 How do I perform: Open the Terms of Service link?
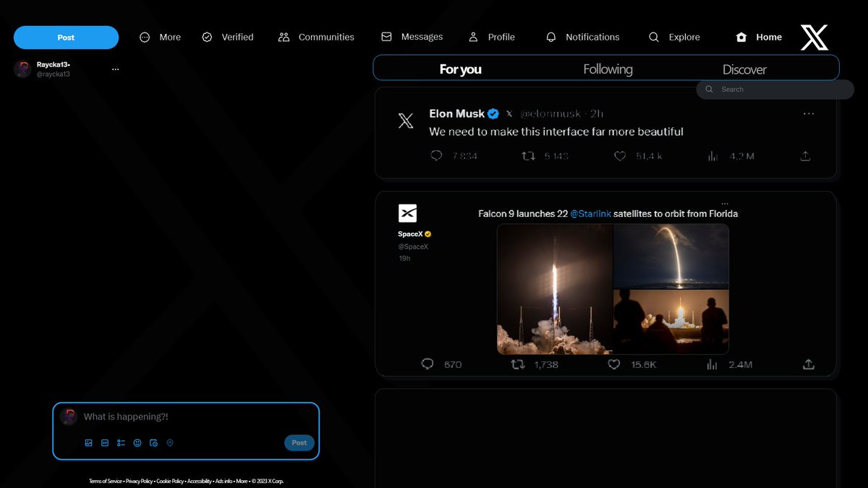[106, 481]
